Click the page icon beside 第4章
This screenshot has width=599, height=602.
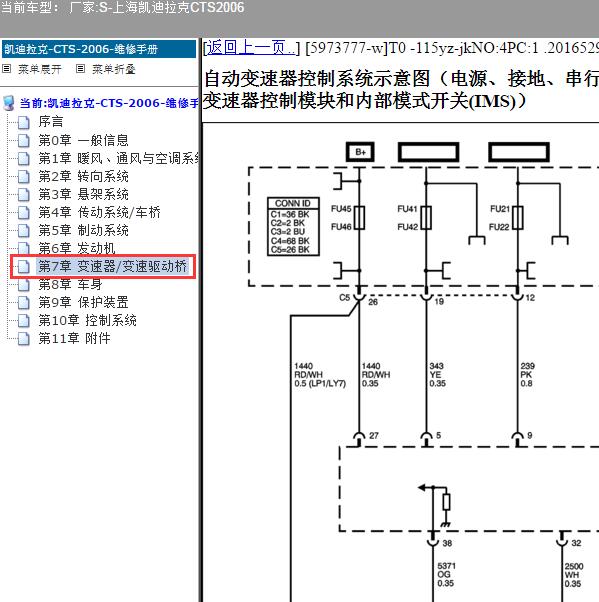tap(24, 213)
